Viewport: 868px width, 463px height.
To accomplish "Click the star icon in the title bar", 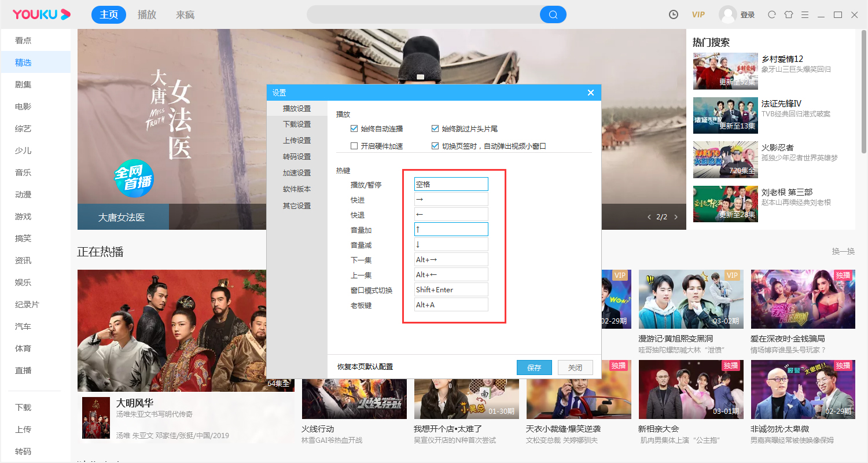I will tap(789, 14).
